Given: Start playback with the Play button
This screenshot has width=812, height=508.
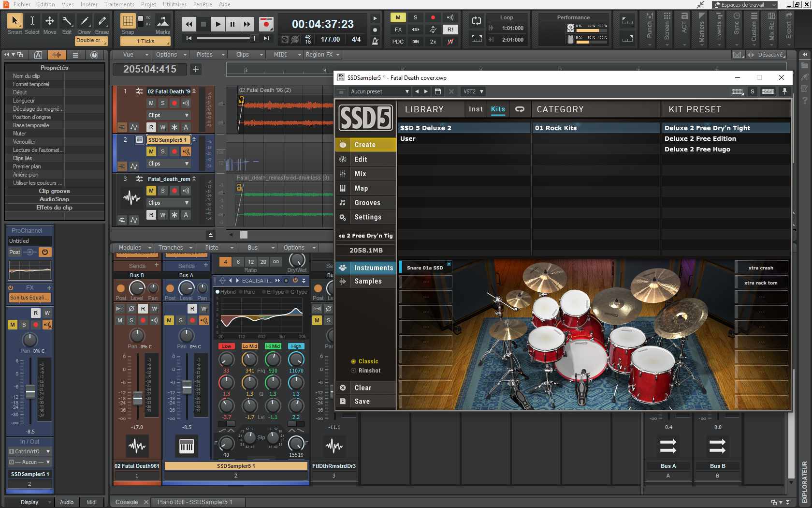Looking at the screenshot, I should (218, 24).
